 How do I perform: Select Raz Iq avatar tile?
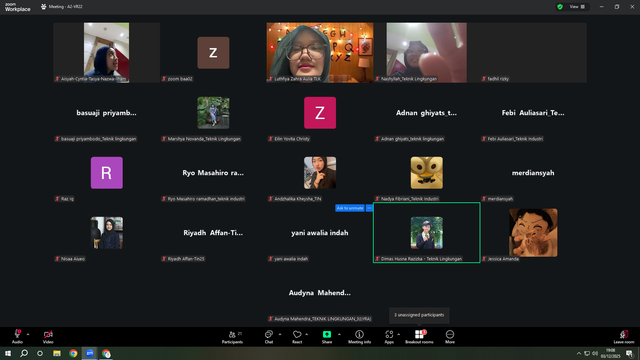click(107, 173)
